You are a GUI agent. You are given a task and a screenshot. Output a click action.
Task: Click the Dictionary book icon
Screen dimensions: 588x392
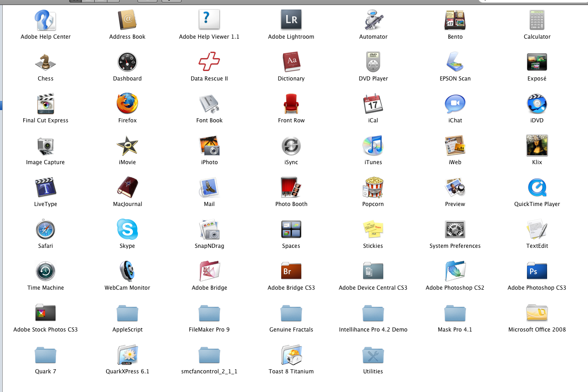click(x=291, y=62)
